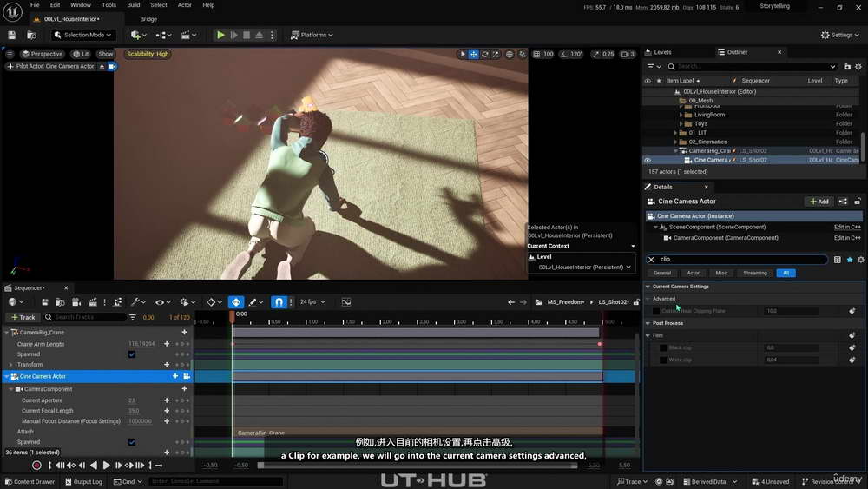Click the Search Tracks field in Sequencer
This screenshot has width=868, height=489.
[86, 317]
